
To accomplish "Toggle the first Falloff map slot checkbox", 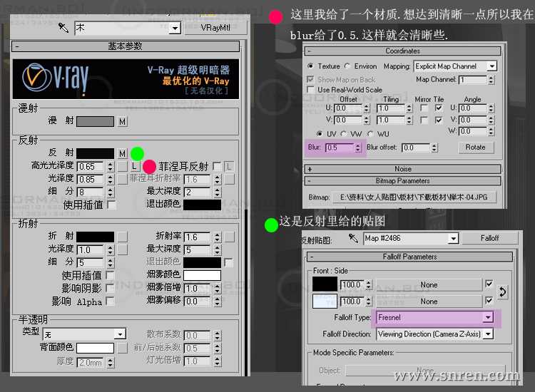I will pyautogui.click(x=489, y=284).
